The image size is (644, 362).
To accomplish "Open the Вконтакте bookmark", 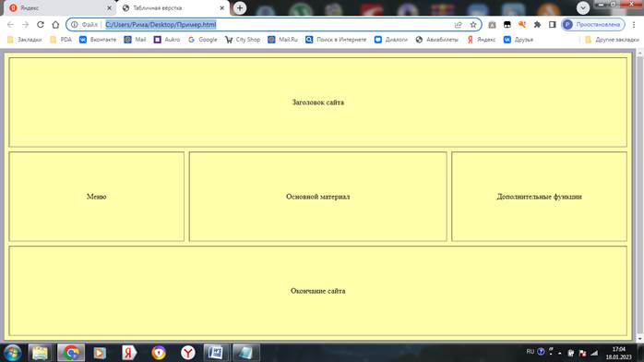I will (x=98, y=40).
